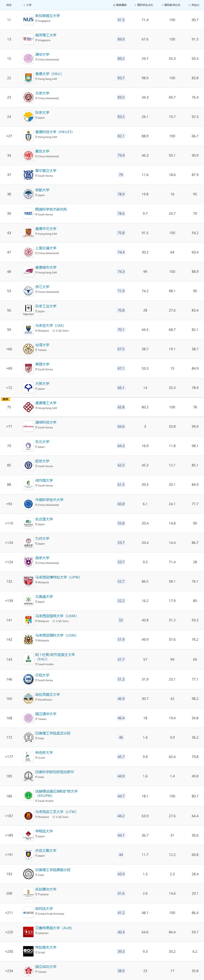Open the 哈利法大学 link
Image resolution: width=204 pixels, height=980 pixels.
44,908
